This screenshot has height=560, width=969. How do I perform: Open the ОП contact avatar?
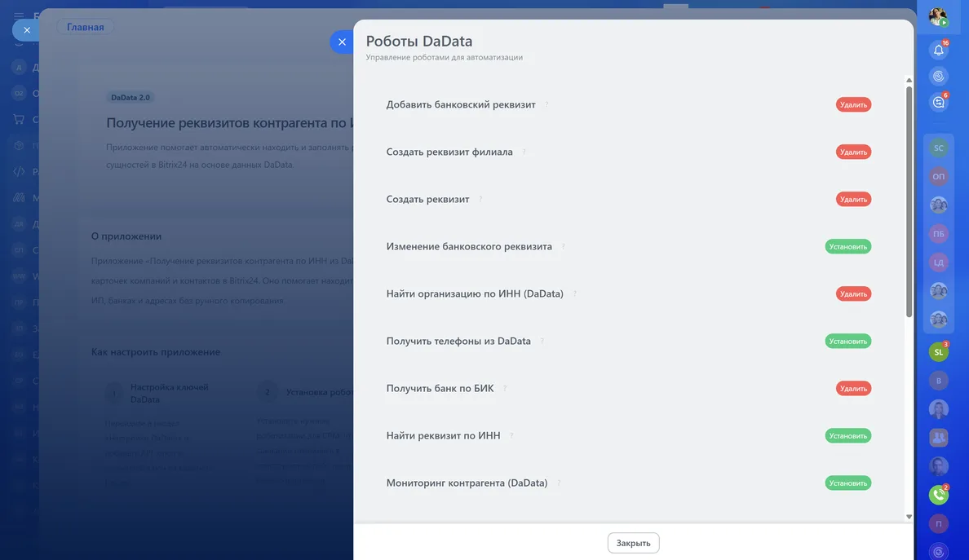coord(939,177)
